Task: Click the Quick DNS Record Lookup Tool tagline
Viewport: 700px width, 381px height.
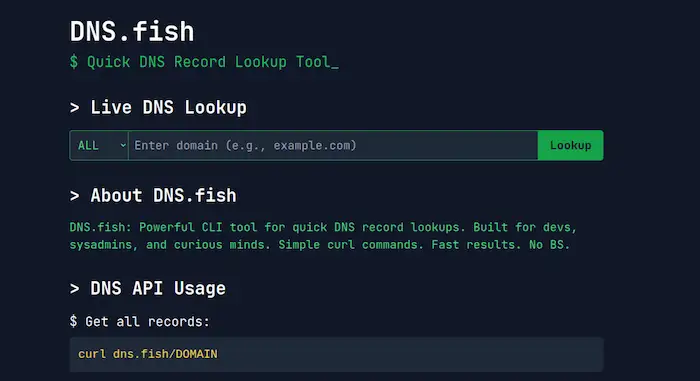Action: (204, 62)
